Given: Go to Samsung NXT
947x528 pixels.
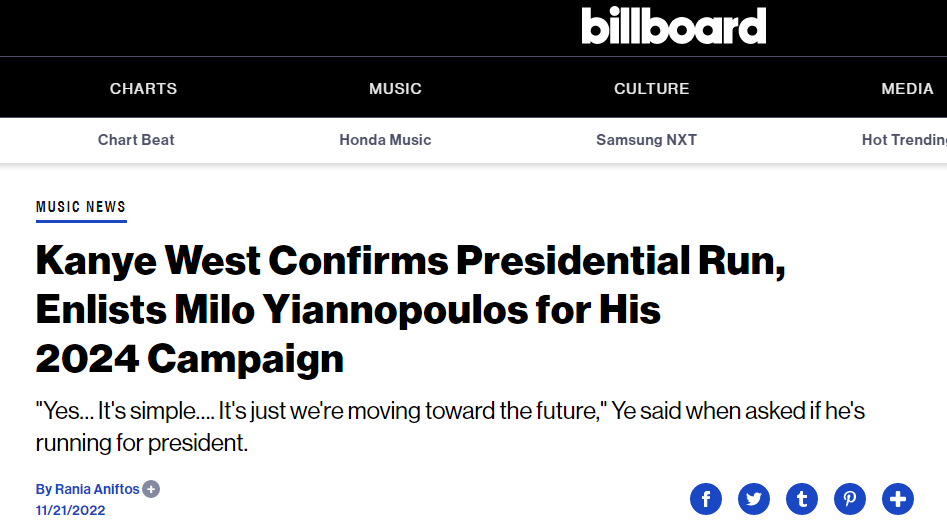Looking at the screenshot, I should click(x=646, y=140).
